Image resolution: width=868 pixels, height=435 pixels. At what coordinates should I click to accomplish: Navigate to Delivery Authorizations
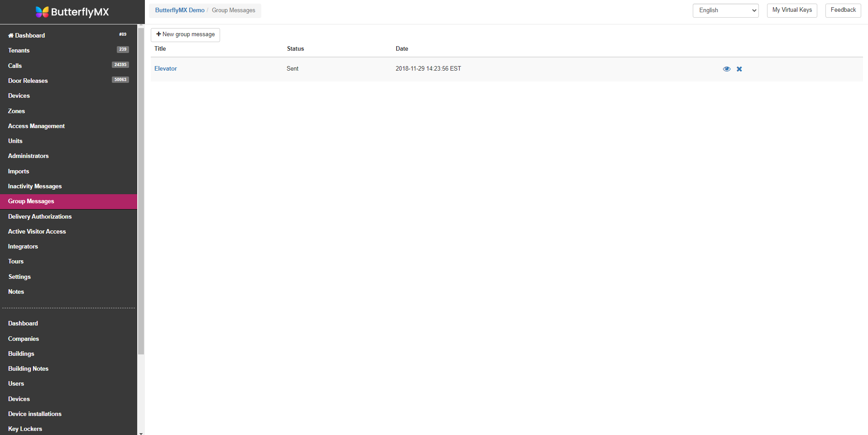(x=40, y=216)
